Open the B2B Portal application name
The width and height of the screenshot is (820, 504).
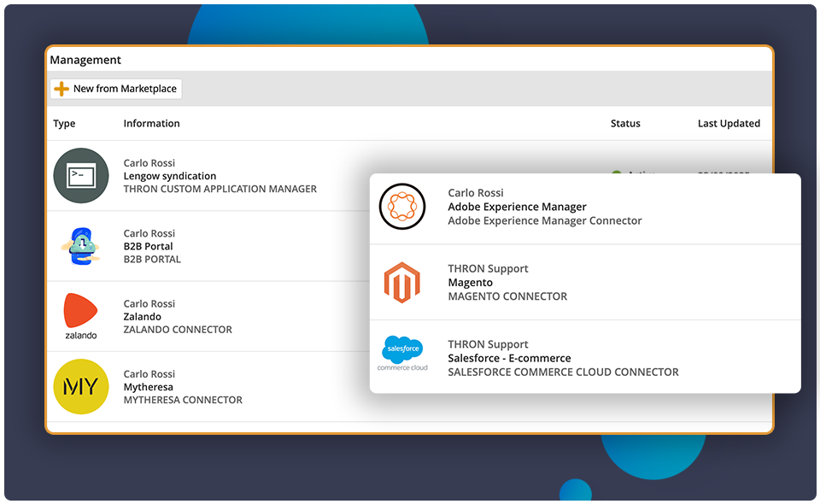click(149, 246)
